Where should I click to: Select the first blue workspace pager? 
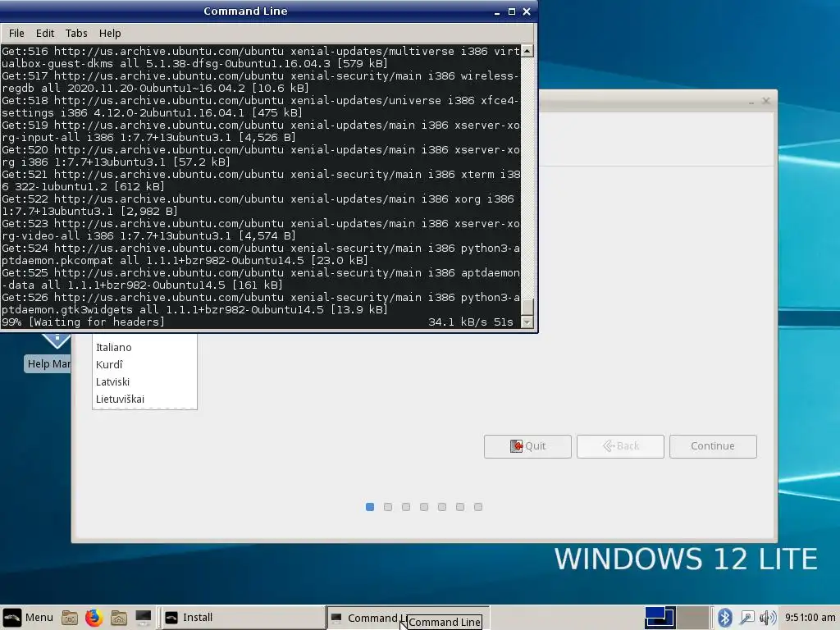pyautogui.click(x=660, y=617)
